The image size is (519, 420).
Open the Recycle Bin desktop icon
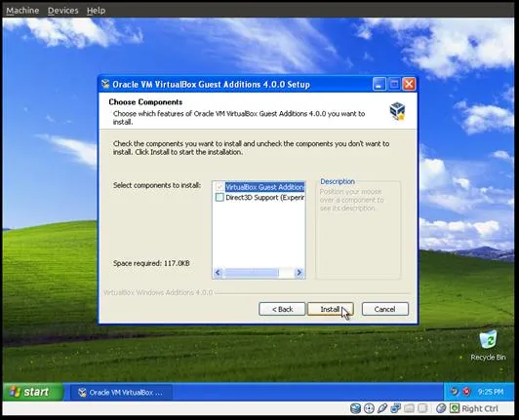(x=488, y=346)
